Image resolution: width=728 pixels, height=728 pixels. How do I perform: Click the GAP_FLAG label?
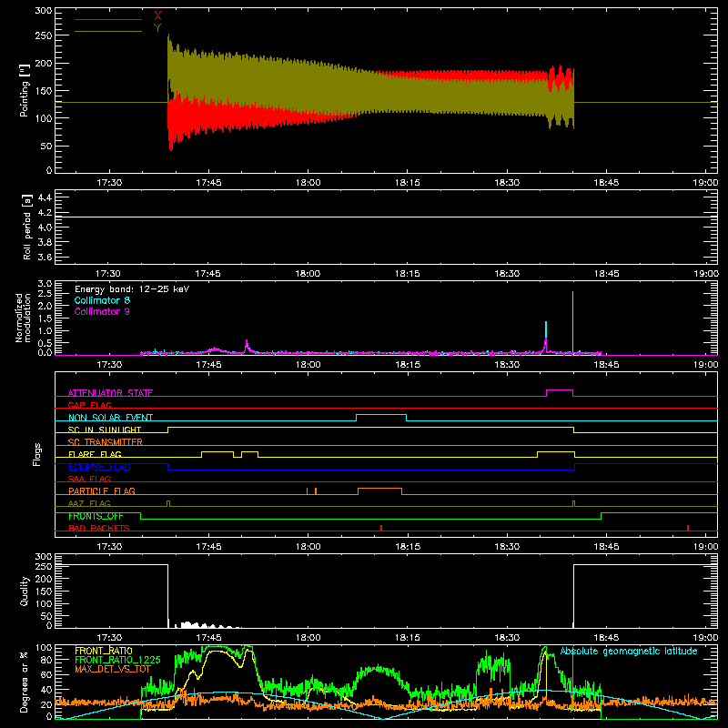pos(89,405)
